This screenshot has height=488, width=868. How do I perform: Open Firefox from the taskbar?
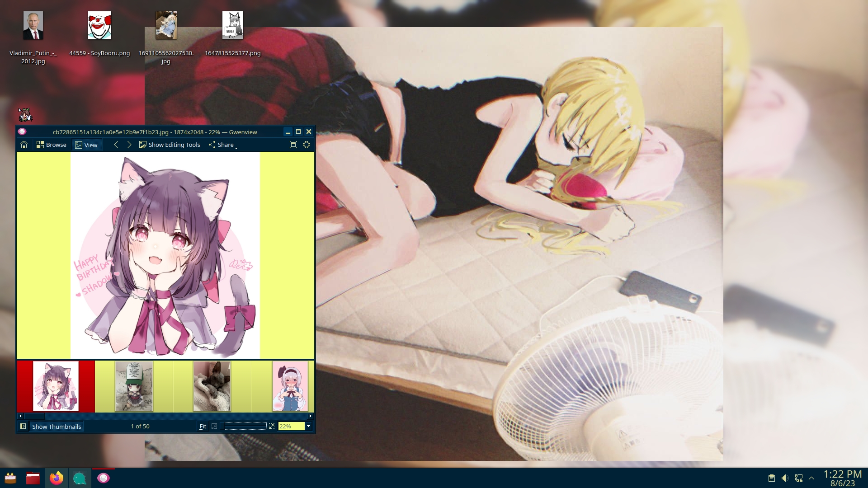point(57,478)
